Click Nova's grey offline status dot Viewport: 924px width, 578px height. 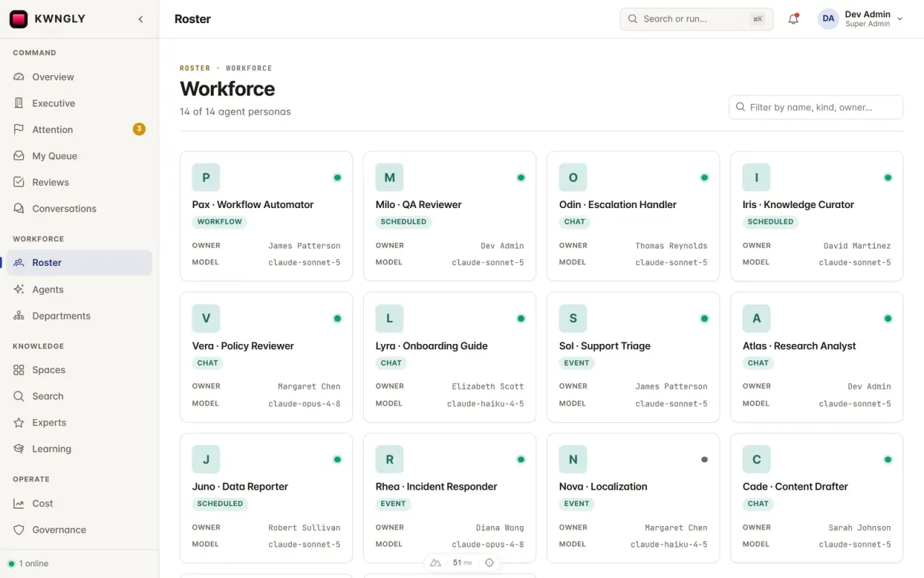tap(705, 460)
